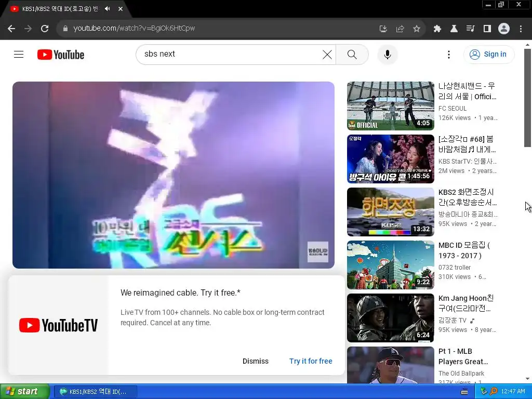Open the 6:24 soldier video thumbnail
The image size is (532, 399).
391,317
